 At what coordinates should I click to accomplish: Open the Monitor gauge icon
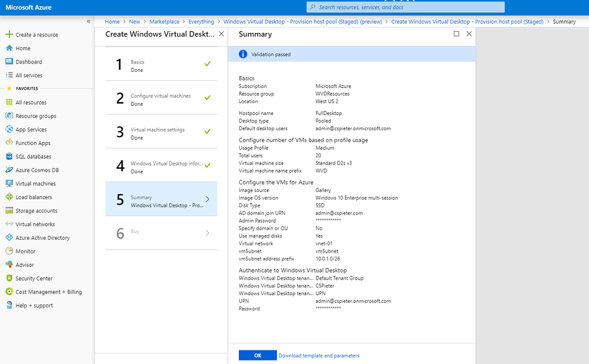click(9, 251)
